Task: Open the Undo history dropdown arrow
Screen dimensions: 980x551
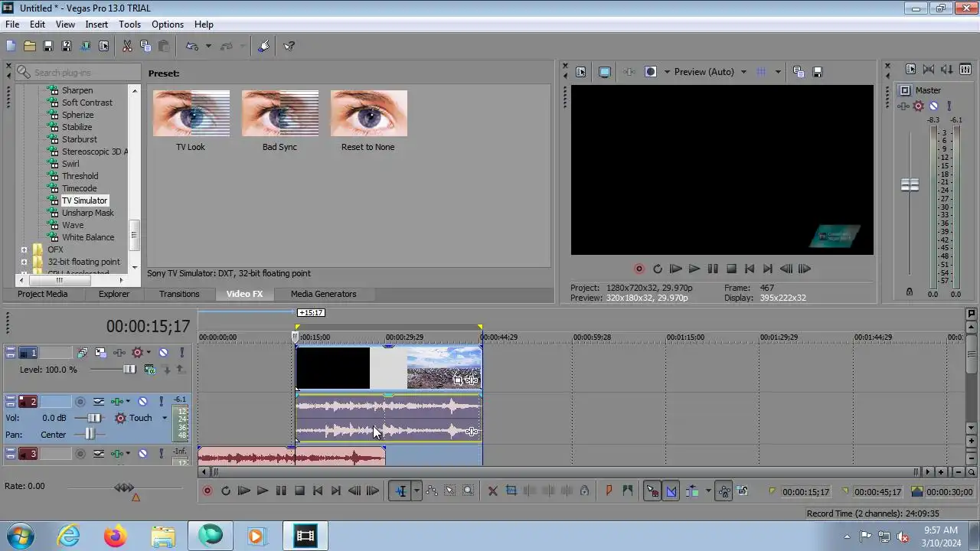Action: (x=207, y=46)
